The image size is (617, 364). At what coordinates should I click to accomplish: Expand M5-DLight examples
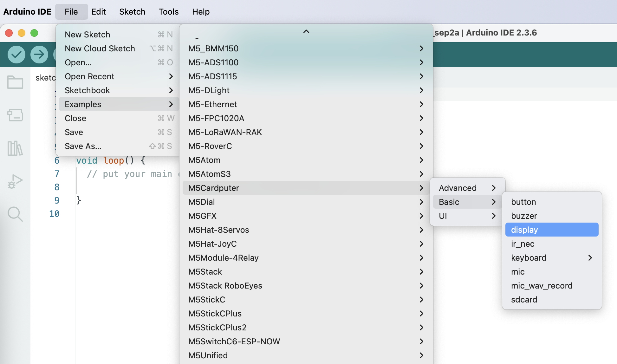306,90
